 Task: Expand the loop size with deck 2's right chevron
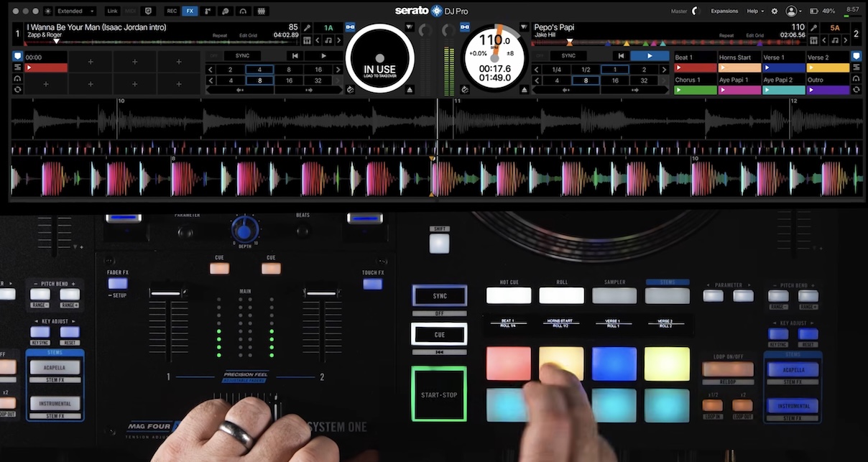pos(663,69)
